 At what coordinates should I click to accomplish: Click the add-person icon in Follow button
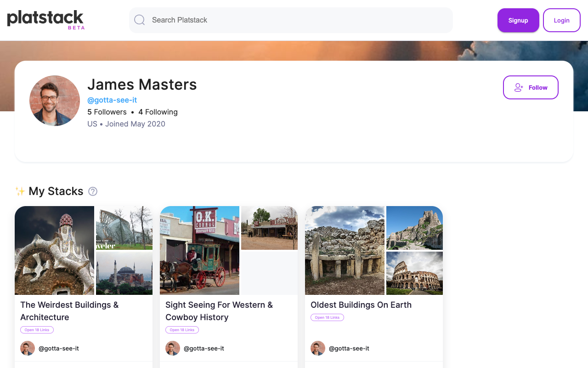(x=519, y=87)
